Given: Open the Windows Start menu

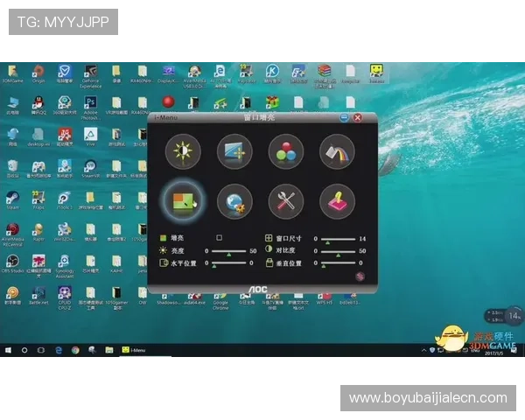Looking at the screenshot, I should pyautogui.click(x=8, y=350).
